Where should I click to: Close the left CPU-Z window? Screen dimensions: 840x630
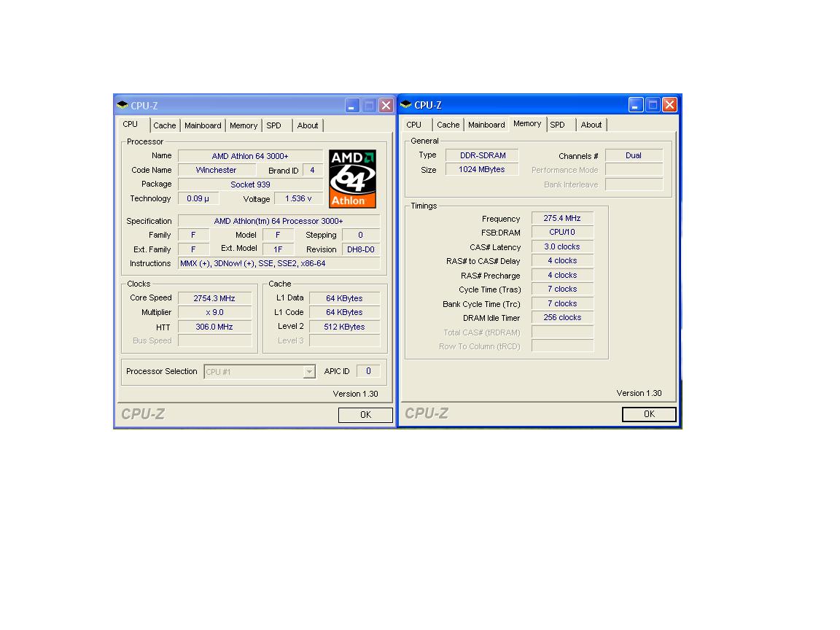click(386, 105)
